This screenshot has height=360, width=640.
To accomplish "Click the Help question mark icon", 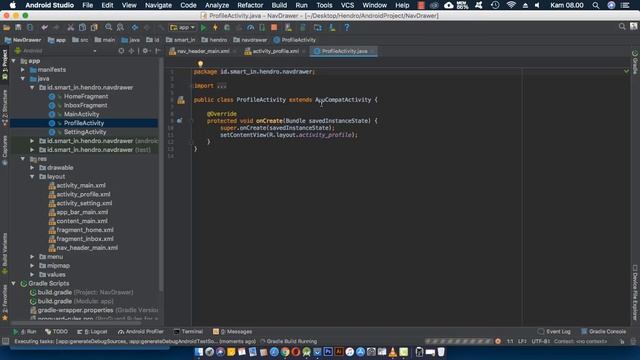I will click(x=347, y=27).
